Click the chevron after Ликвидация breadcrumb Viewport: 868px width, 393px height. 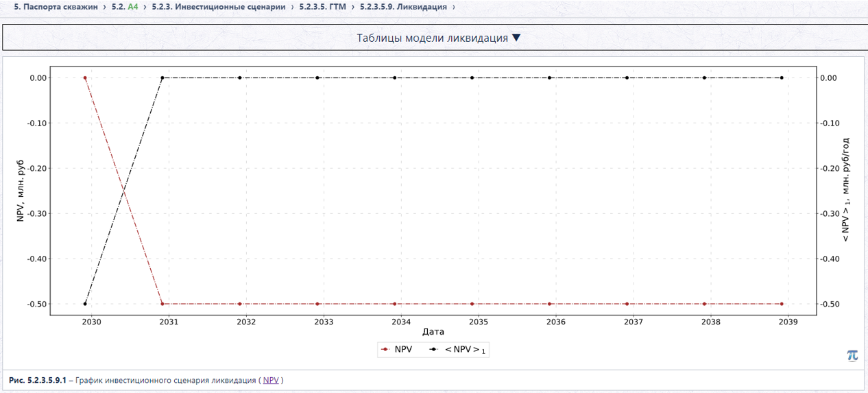(453, 7)
